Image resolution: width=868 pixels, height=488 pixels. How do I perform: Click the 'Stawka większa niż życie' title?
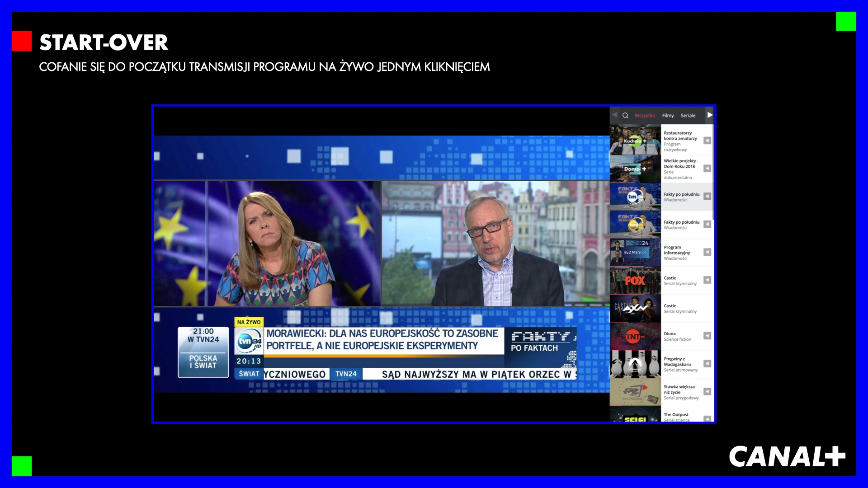coord(679,389)
